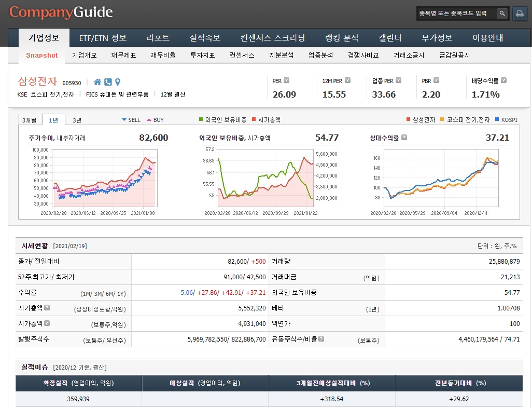This screenshot has height=408, width=532.
Task: Open the 부가정보 menu
Action: pos(437,38)
